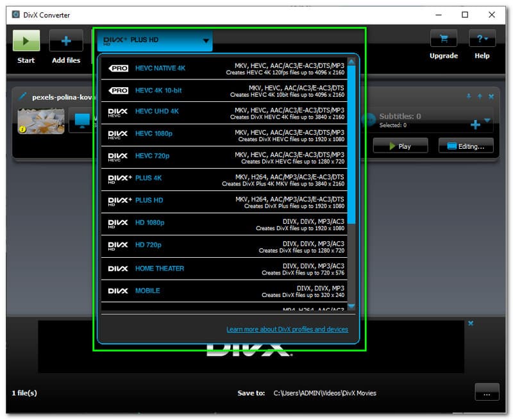Select the HEVC NATIVE 4K profile
The image size is (513, 420).
click(x=224, y=69)
